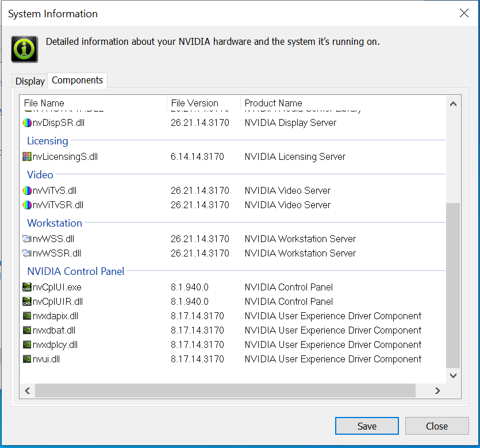Viewport: 480px width, 448px height.
Task: Click the nvxdbat.dll file icon
Action: pyautogui.click(x=27, y=331)
